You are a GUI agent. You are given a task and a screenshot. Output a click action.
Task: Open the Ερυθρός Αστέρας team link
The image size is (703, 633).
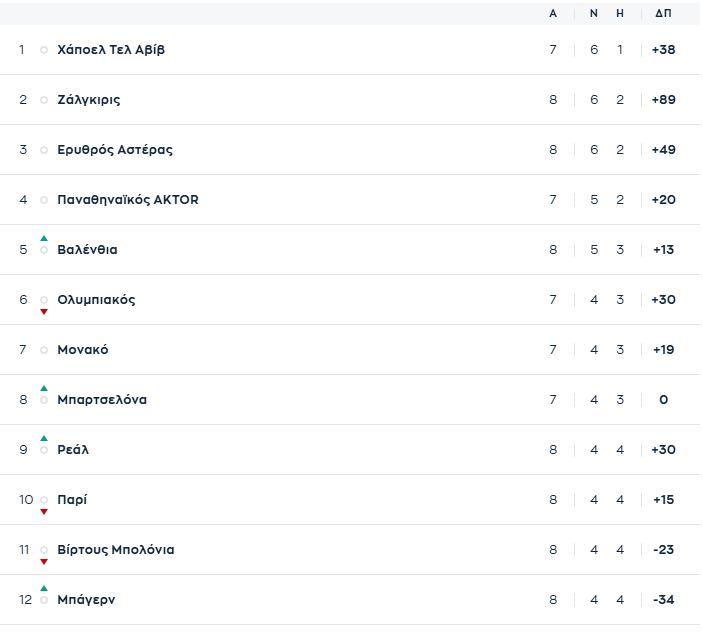tap(115, 150)
